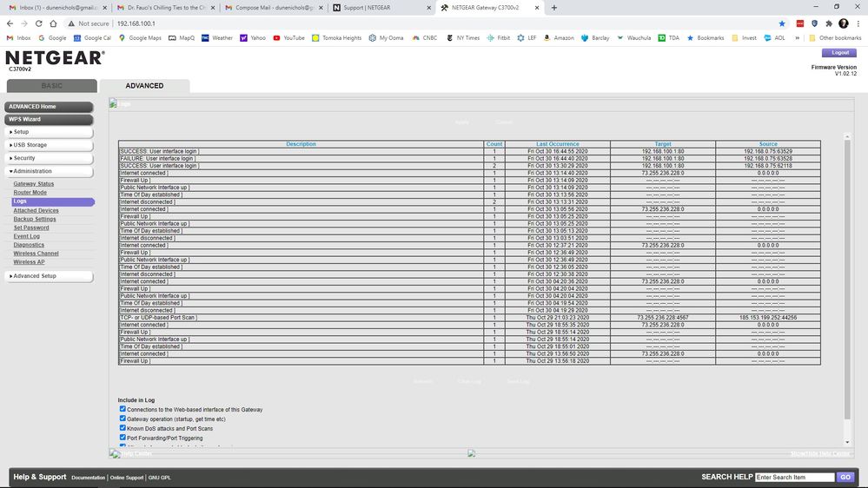Open the Tomoka Heights bookmark
Screen dimensions: 868x488
(x=336, y=38)
